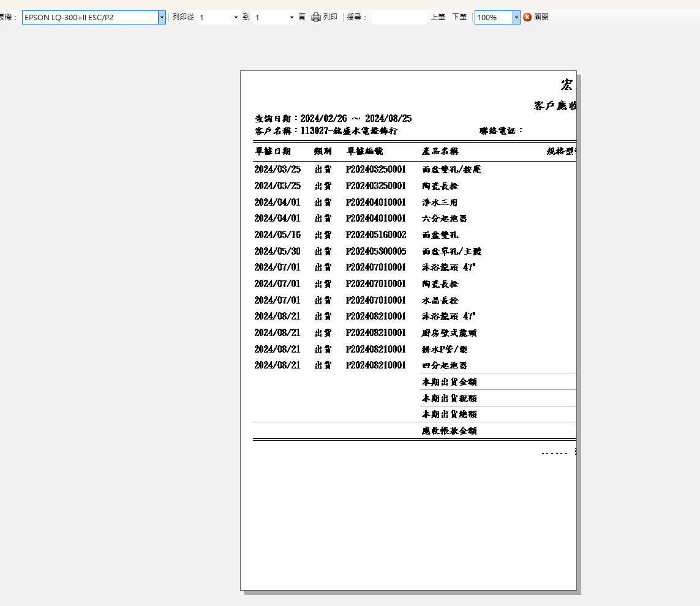Click the 本期出貨稅額 summary row
The width and height of the screenshot is (700, 606).
point(499,398)
